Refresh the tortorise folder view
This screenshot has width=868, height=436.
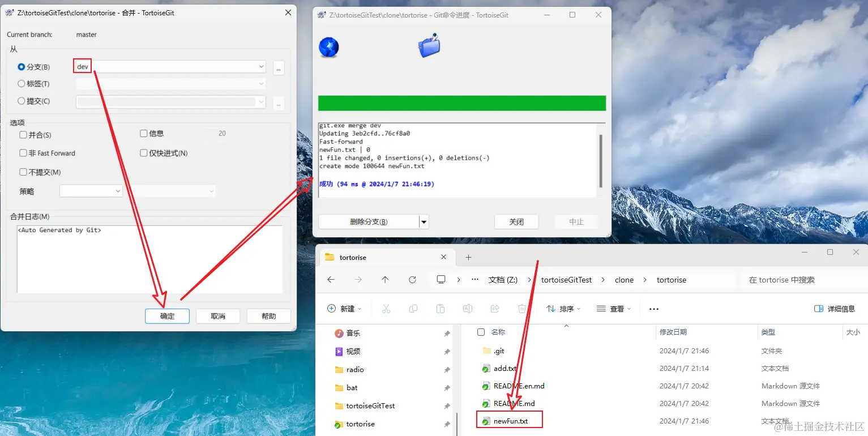tap(412, 280)
